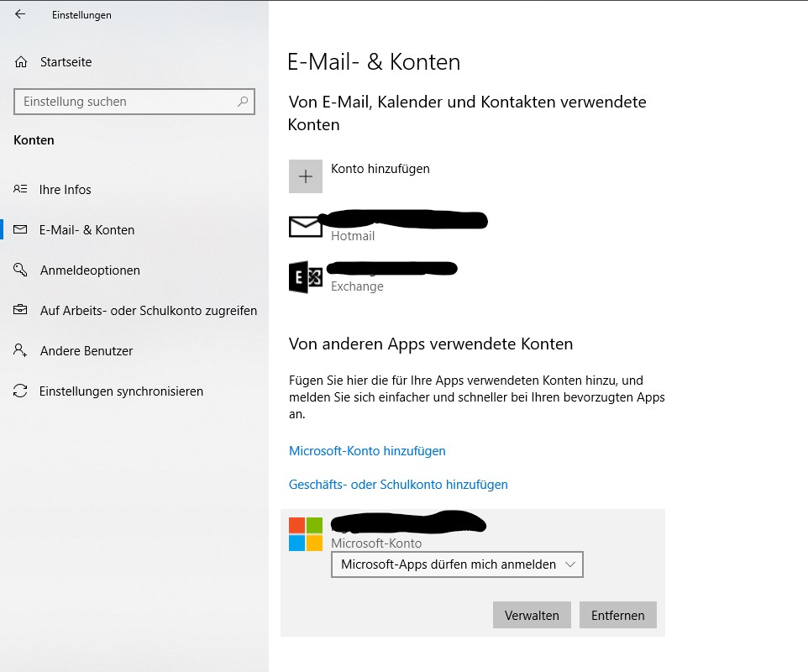Open 'Microsoft-Apps dürfen mich anmelden' dropdown
The width and height of the screenshot is (808, 672).
tap(457, 564)
